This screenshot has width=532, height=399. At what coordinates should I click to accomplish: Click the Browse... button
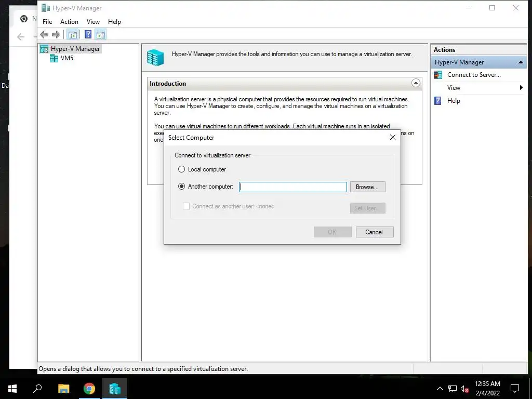367,187
